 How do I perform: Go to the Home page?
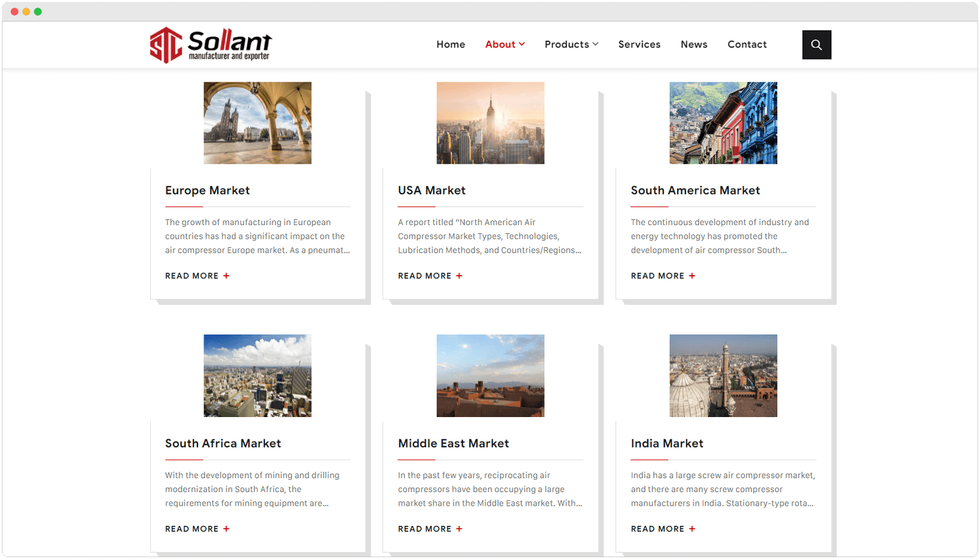pos(451,45)
